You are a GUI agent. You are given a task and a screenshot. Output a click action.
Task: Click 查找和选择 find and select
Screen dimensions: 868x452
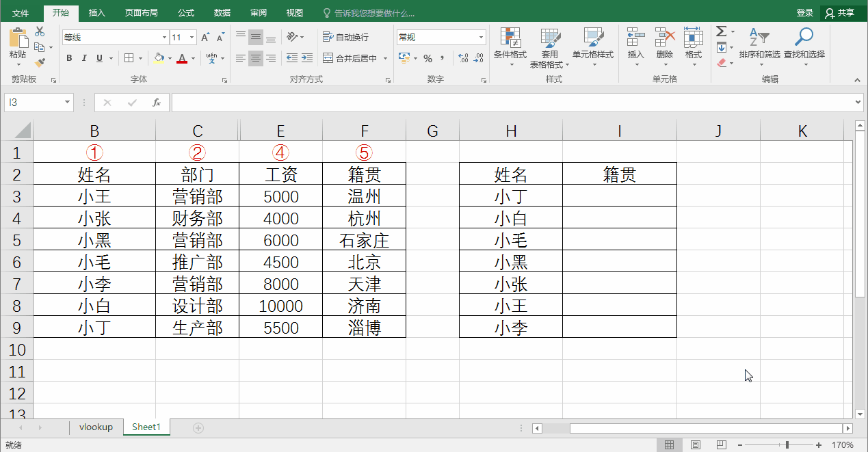click(x=804, y=46)
